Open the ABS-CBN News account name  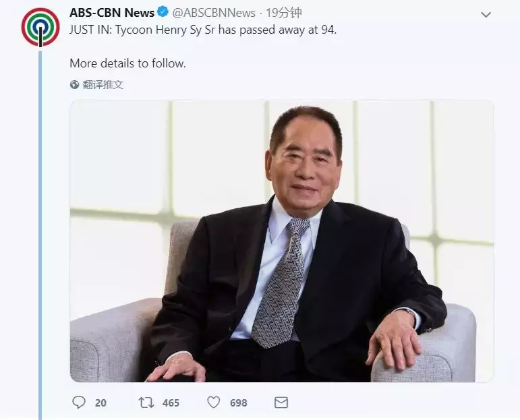pos(112,13)
